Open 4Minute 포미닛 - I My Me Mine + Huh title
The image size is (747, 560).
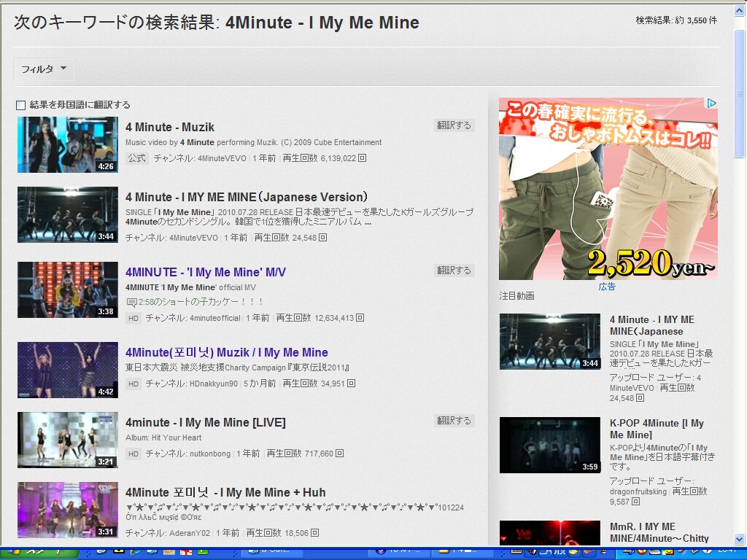point(225,492)
